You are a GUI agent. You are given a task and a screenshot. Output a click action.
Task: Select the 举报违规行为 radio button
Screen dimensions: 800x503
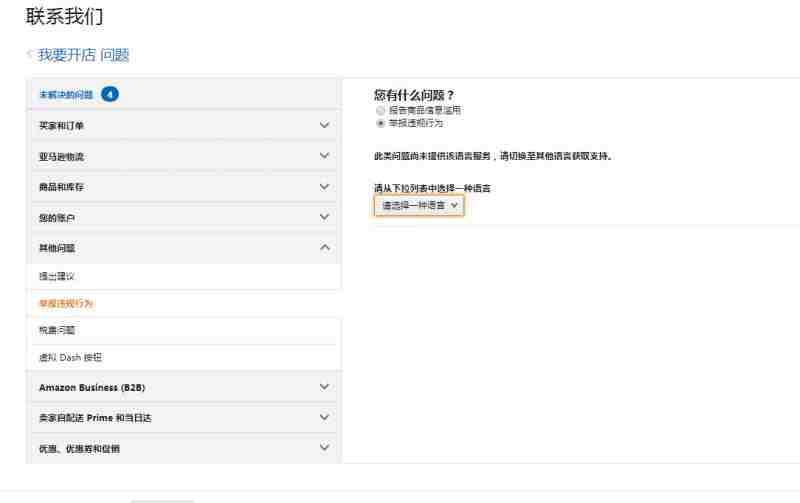380,124
